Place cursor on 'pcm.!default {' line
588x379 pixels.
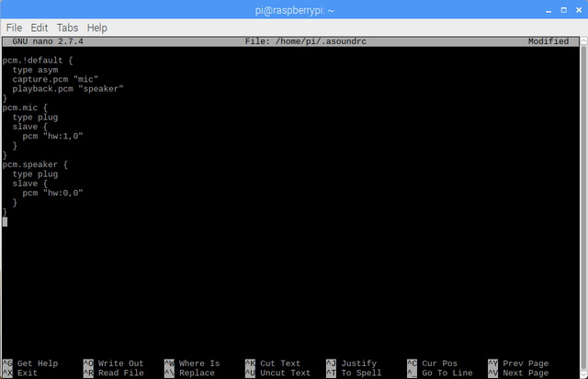(x=38, y=61)
